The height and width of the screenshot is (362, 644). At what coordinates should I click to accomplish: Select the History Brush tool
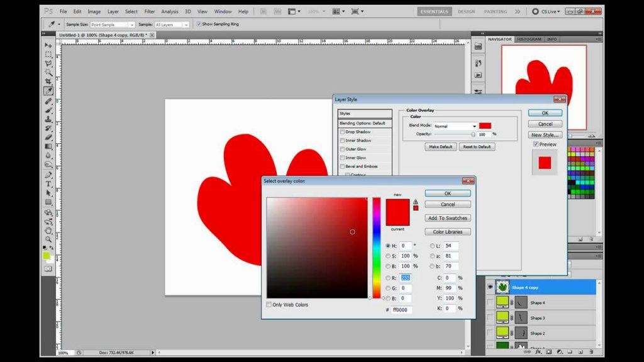pos(48,128)
